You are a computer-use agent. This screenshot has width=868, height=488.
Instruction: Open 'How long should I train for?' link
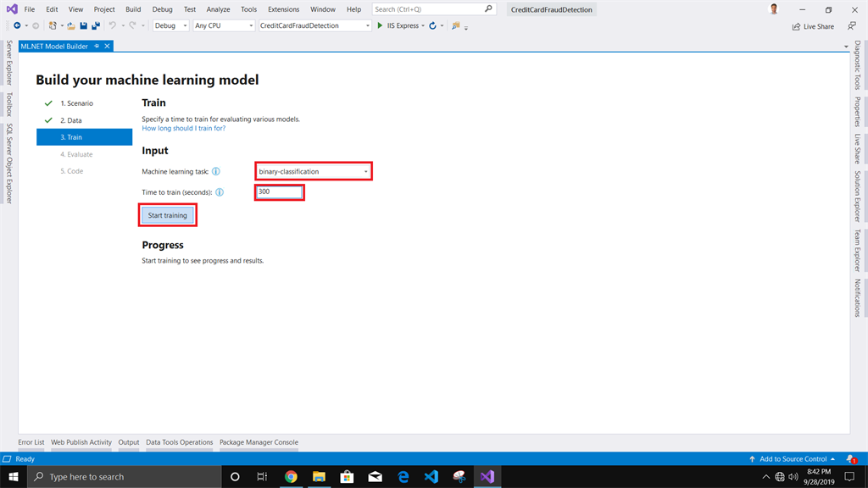[x=184, y=128]
